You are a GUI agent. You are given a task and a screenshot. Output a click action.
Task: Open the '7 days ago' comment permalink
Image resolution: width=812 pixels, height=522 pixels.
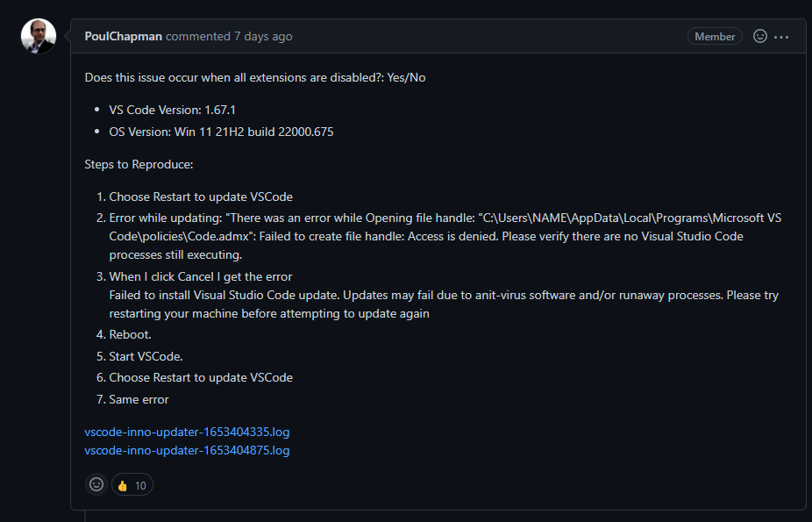(x=263, y=36)
